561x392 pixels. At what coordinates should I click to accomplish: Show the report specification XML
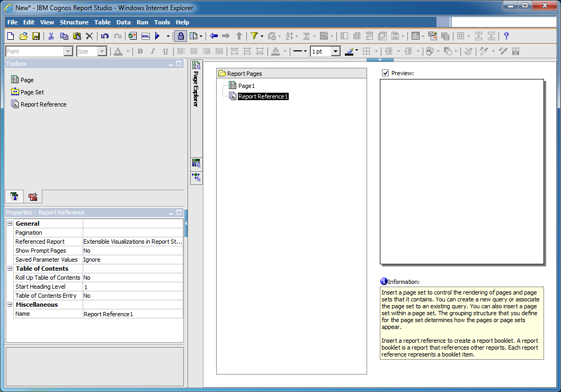tap(145, 36)
